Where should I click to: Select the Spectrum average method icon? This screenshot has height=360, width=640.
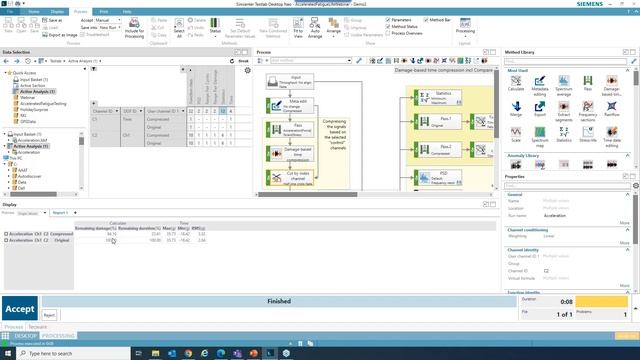564,85
